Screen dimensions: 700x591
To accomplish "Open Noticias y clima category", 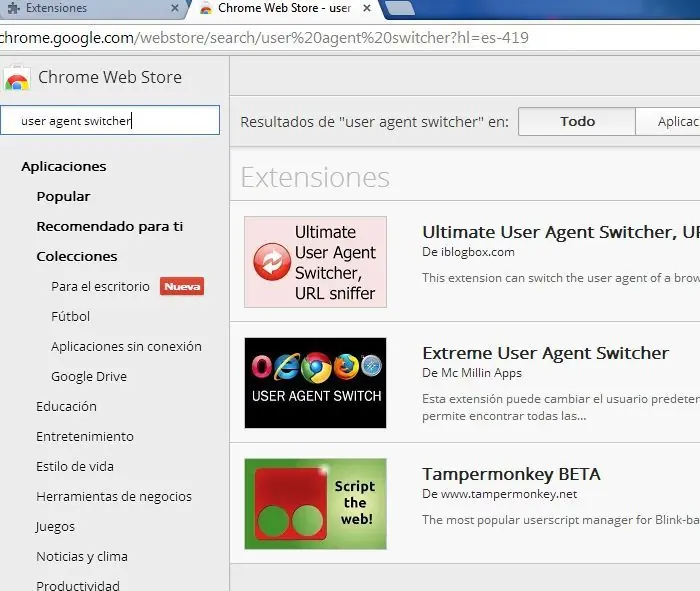I will [x=82, y=557].
